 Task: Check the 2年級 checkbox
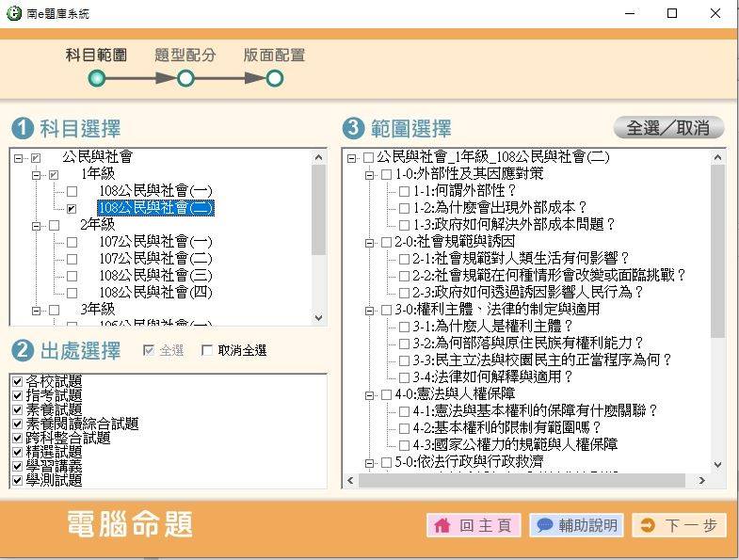click(x=55, y=225)
